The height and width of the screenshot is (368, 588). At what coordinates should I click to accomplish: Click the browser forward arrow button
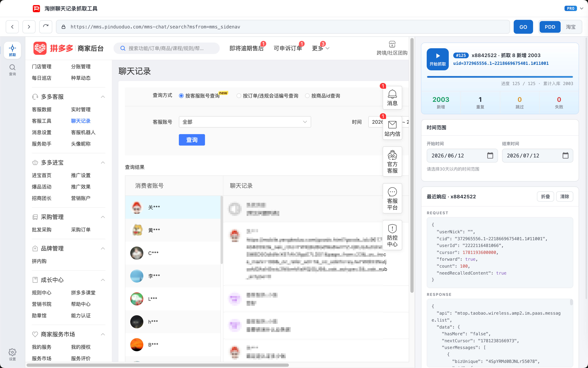[x=29, y=27]
